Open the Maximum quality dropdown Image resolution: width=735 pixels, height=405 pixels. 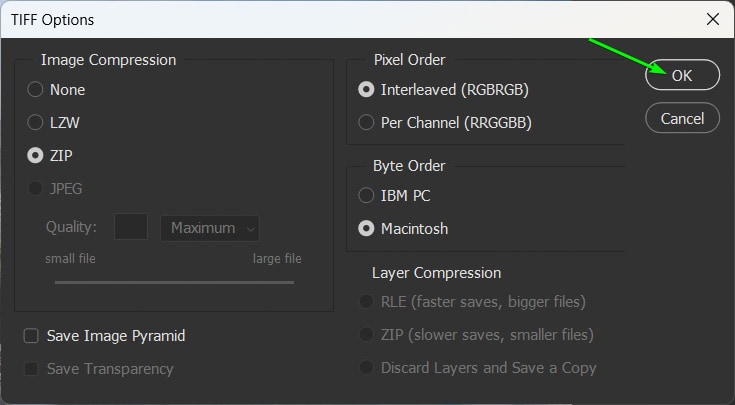[210, 228]
